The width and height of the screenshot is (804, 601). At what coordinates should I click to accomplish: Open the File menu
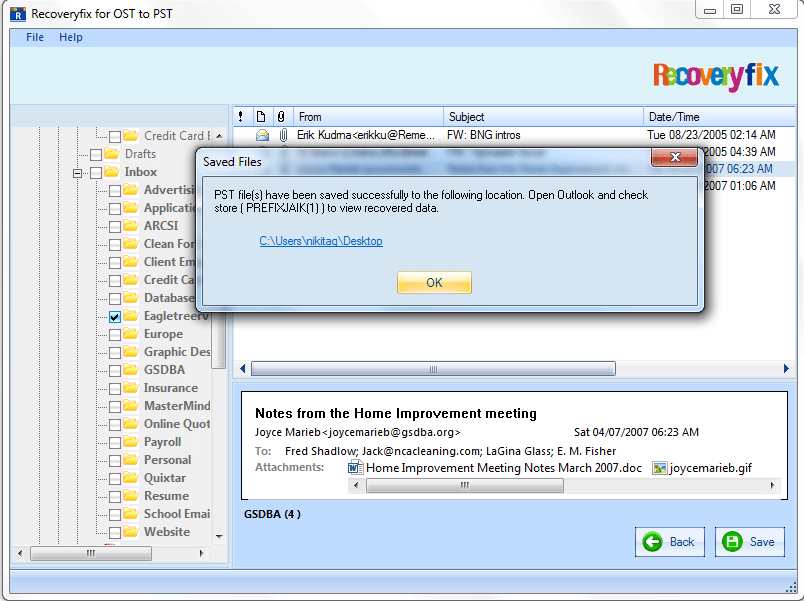click(x=35, y=37)
